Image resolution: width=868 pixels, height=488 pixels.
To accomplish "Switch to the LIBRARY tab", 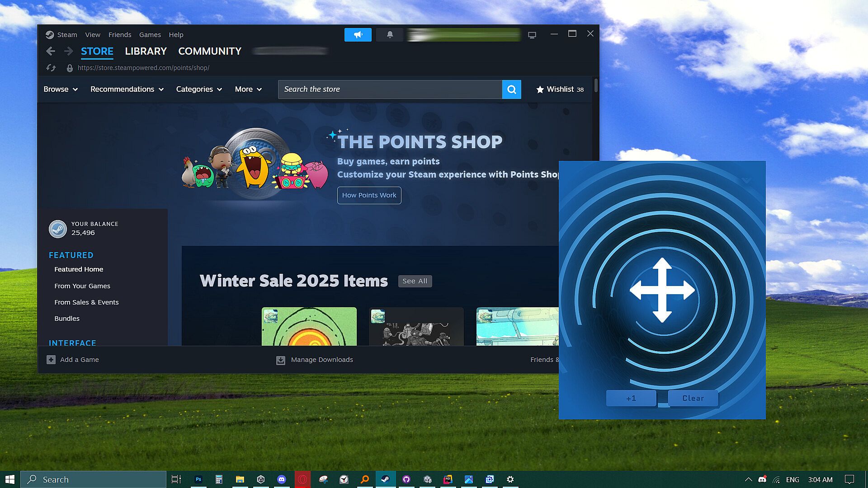I will [x=146, y=52].
